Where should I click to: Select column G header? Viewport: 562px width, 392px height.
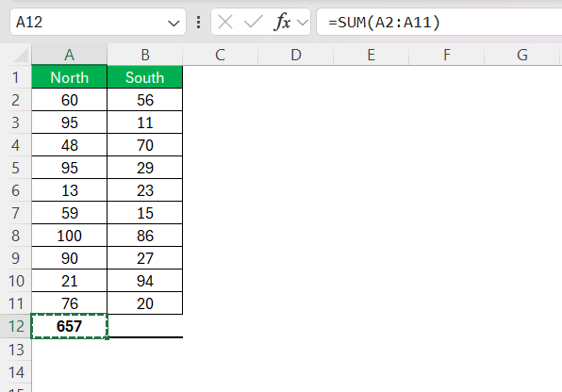(x=522, y=55)
